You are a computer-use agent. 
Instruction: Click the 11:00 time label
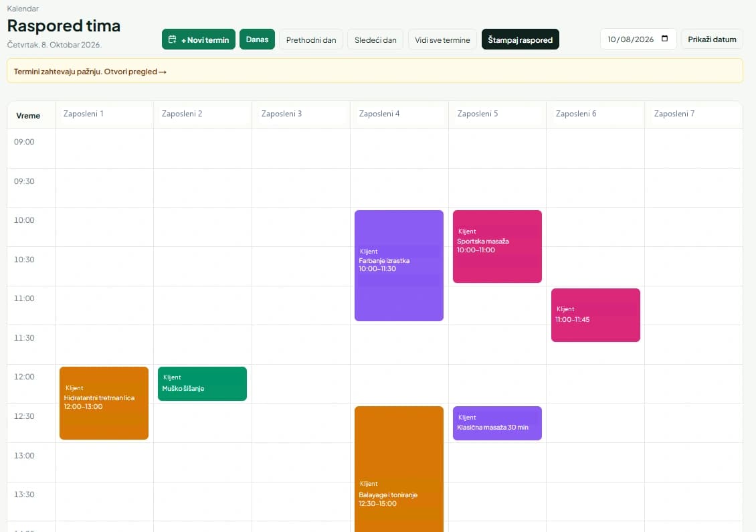click(24, 298)
